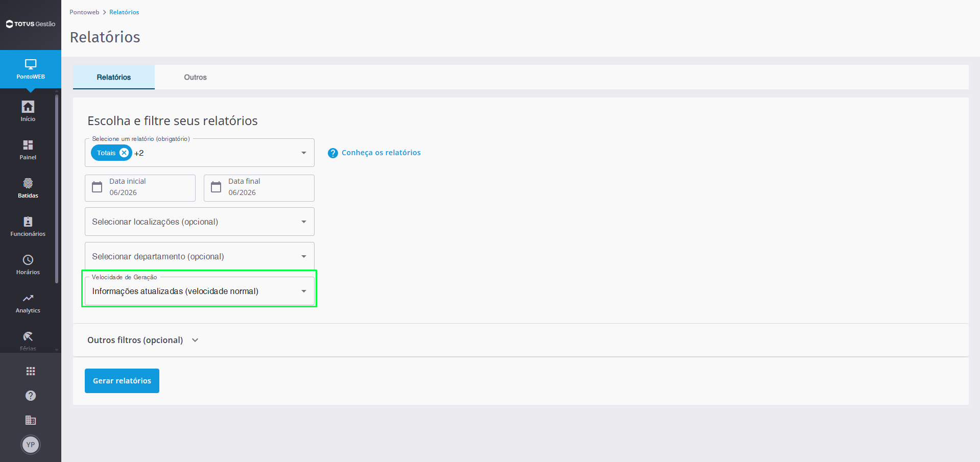Click Pontoweb breadcrumb link

[84, 12]
